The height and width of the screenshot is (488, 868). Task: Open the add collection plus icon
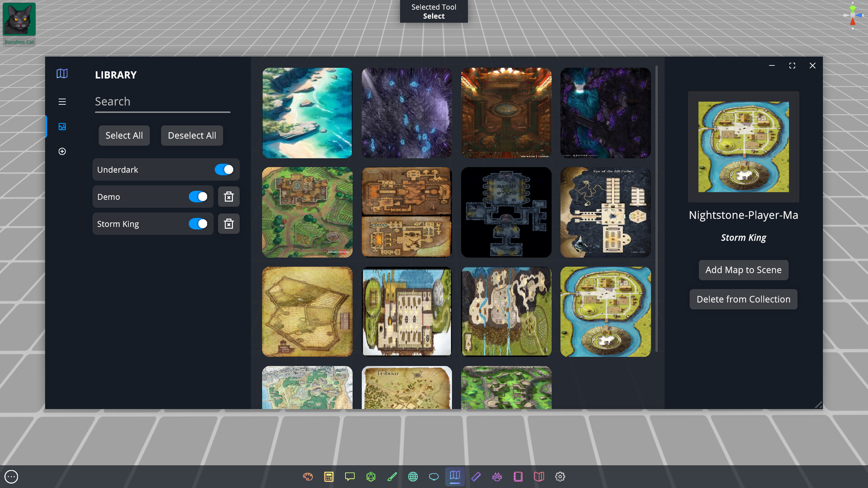point(62,151)
